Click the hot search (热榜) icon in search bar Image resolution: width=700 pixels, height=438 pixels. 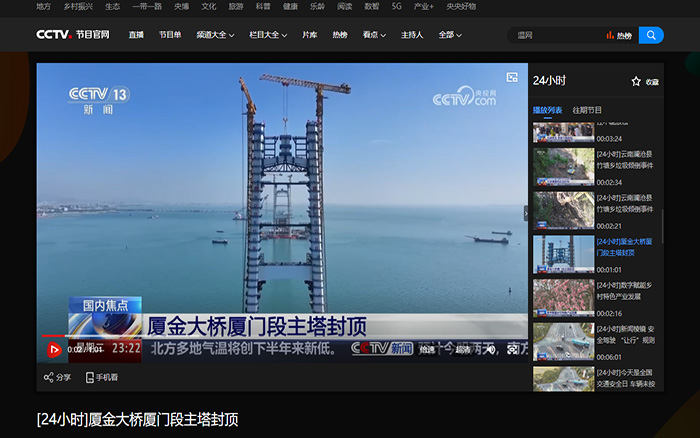tap(618, 35)
